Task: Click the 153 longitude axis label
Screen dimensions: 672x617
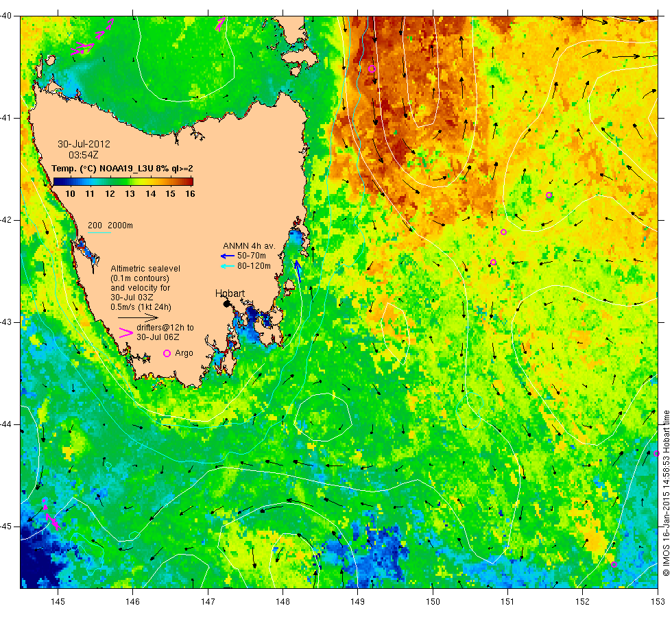Action: tap(658, 602)
